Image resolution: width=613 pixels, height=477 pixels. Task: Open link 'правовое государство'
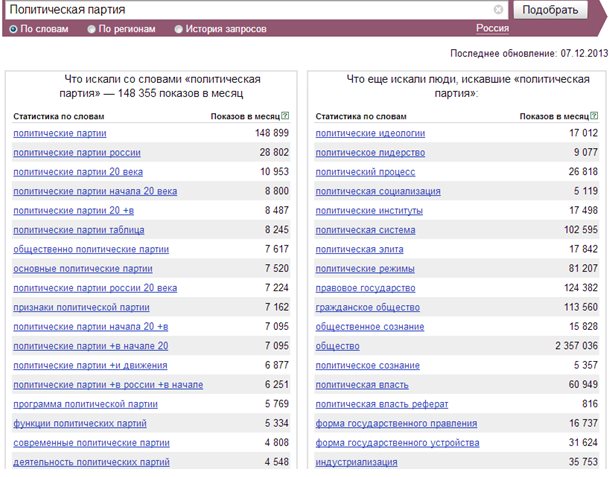[x=365, y=288]
